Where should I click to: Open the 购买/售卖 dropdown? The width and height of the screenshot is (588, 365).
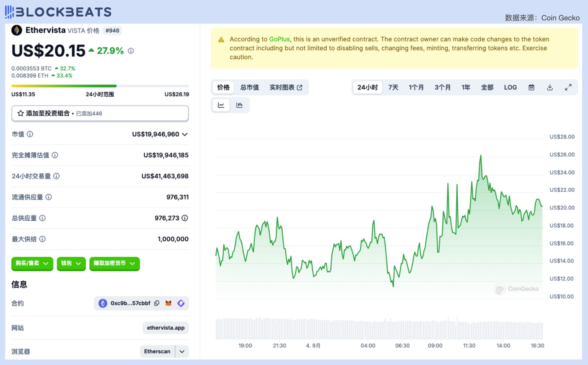[32, 263]
